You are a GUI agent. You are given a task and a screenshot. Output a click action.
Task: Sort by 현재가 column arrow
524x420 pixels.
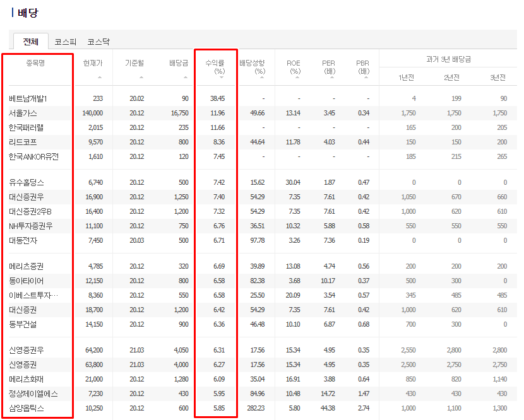[100, 78]
